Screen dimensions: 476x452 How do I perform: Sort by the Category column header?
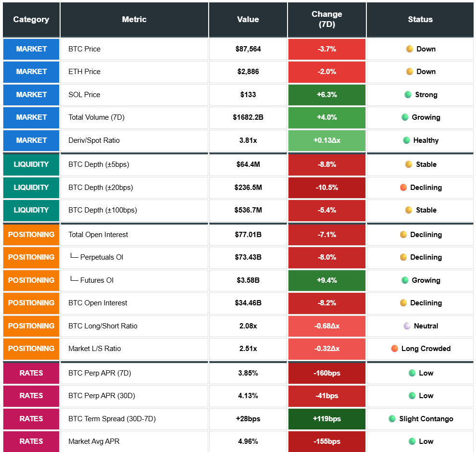pyautogui.click(x=31, y=20)
